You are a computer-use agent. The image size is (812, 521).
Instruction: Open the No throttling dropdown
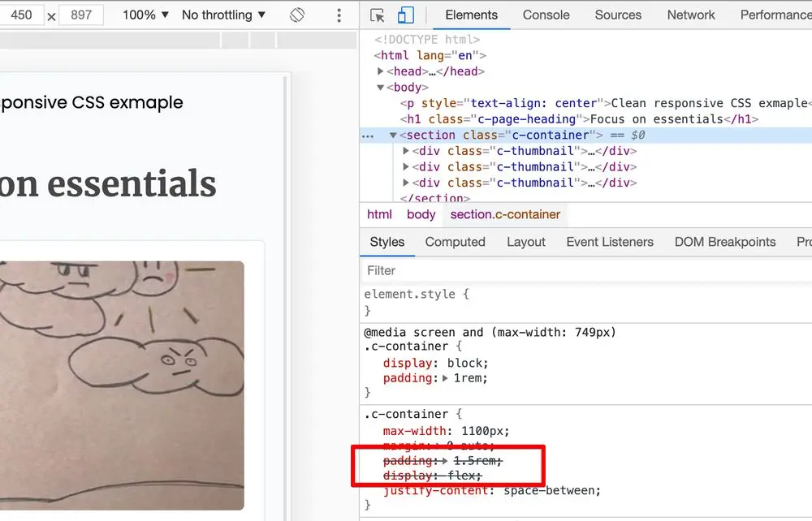(219, 15)
